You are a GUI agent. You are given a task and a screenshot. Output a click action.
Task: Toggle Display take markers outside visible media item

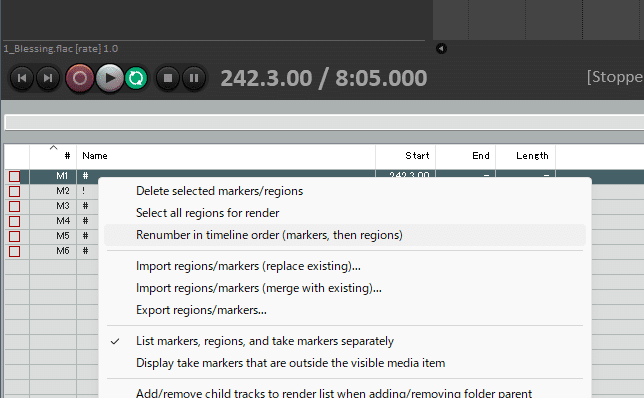point(345,363)
